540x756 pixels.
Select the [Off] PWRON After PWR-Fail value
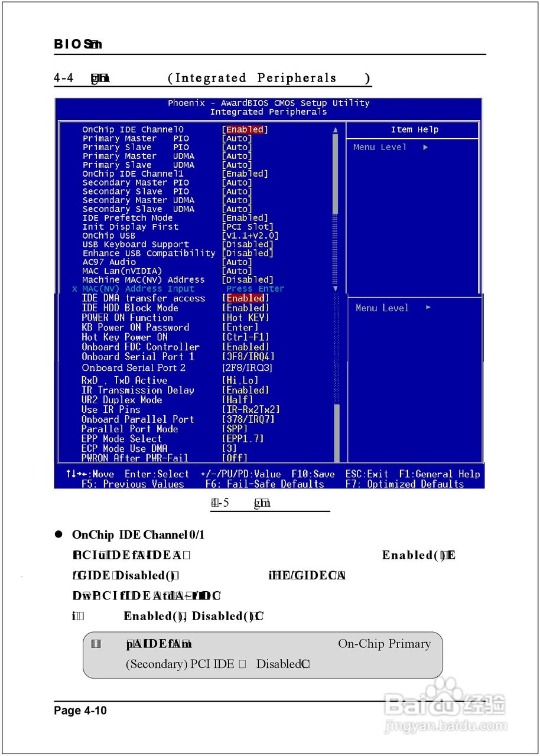235,458
